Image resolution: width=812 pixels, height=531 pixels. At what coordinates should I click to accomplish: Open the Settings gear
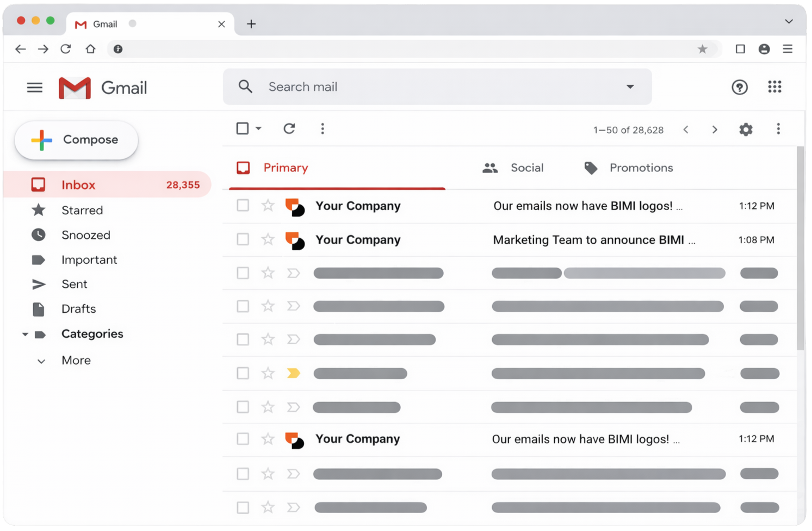pyautogui.click(x=746, y=129)
